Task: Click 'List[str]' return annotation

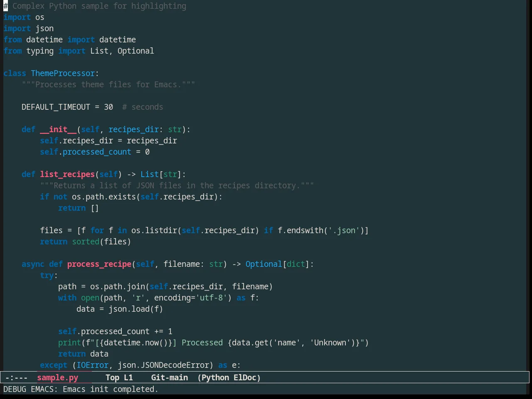Action: [161, 174]
